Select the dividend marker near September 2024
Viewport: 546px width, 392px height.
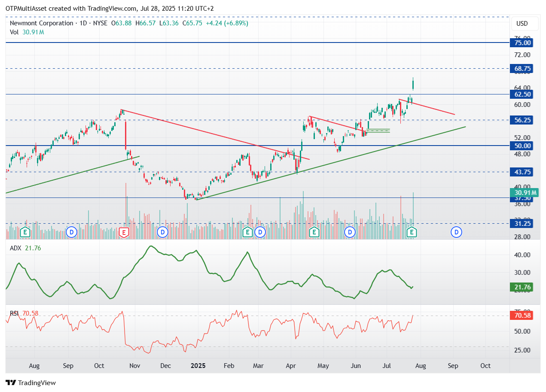(x=72, y=232)
